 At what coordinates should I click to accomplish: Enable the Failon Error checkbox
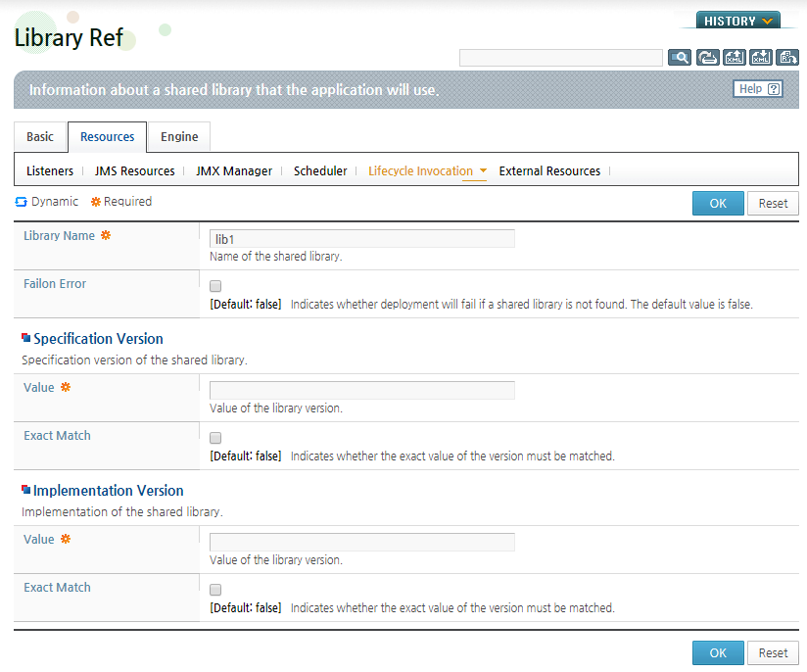tap(215, 286)
